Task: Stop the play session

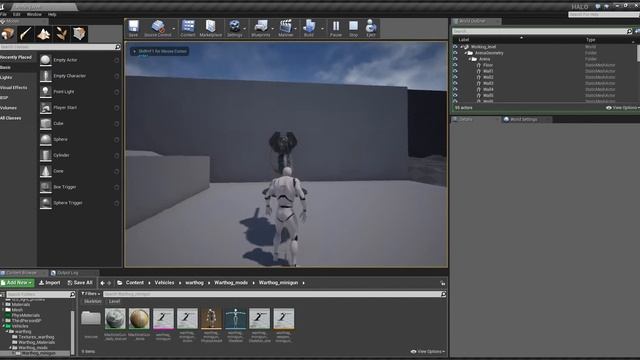Action: click(x=353, y=29)
